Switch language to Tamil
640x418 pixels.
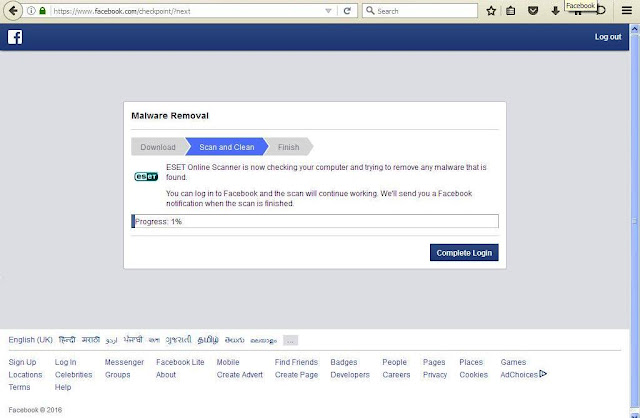pyautogui.click(x=208, y=340)
